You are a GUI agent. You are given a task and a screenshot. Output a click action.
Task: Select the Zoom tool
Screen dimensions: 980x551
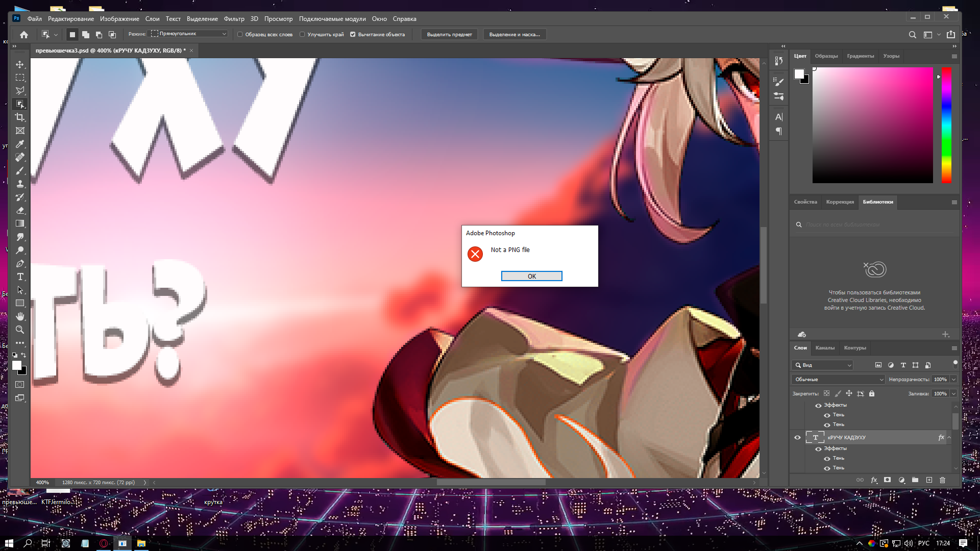20,330
